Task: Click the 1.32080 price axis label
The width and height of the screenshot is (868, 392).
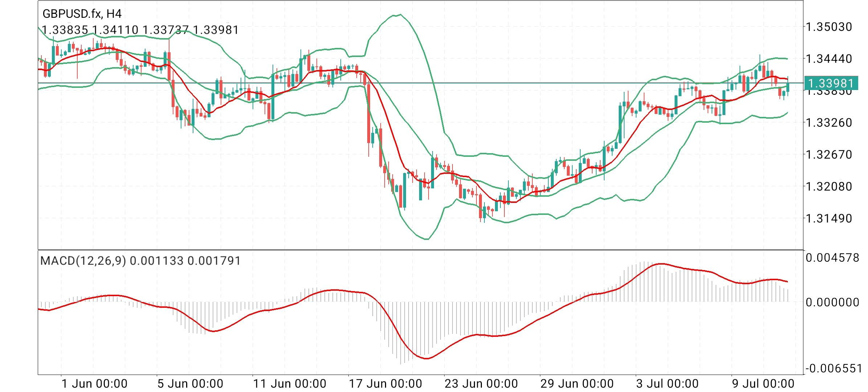Action: point(829,186)
